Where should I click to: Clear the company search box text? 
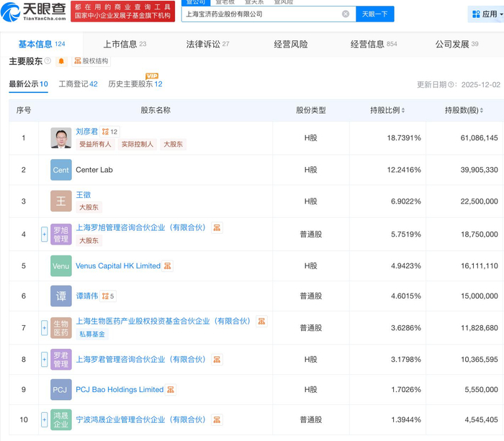[346, 14]
